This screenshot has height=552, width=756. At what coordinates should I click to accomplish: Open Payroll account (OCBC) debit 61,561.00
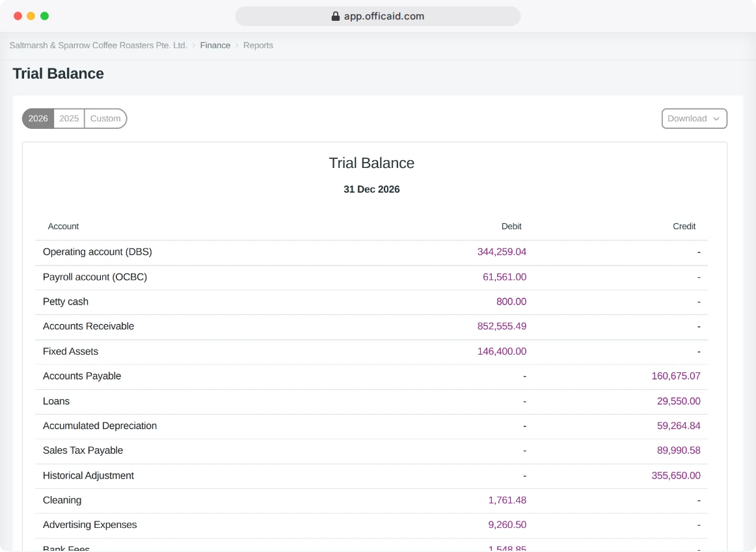pyautogui.click(x=504, y=277)
